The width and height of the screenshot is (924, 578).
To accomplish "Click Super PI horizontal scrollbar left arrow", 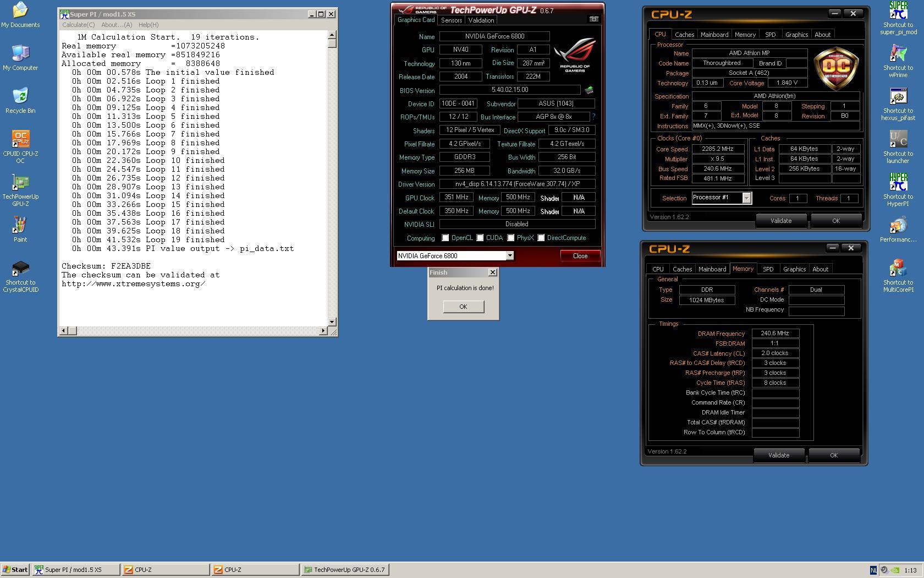I will click(x=64, y=330).
